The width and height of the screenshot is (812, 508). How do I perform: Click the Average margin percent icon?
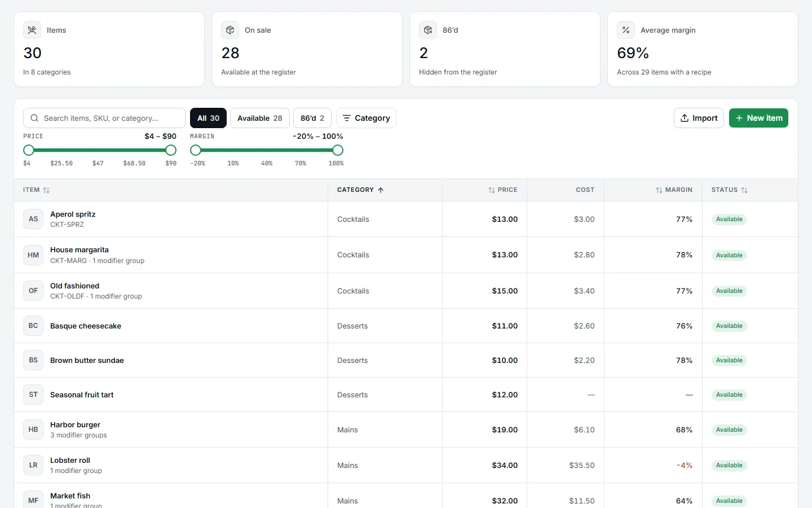626,30
